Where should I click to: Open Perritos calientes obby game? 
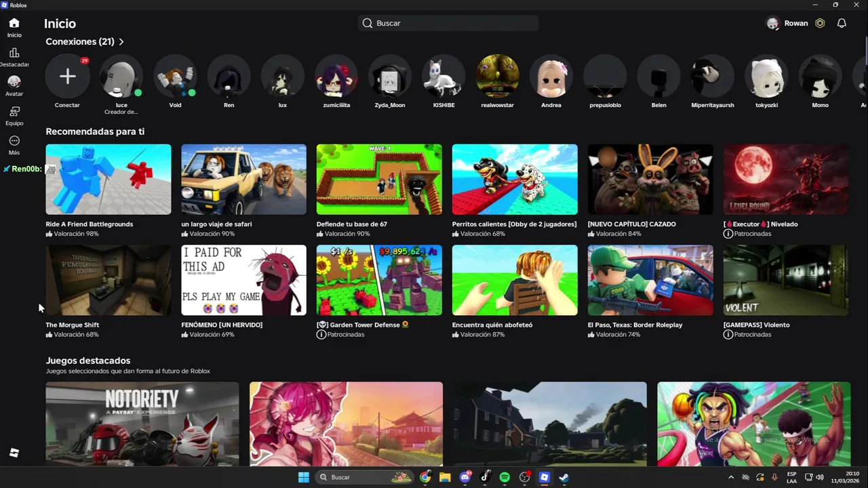(515, 179)
